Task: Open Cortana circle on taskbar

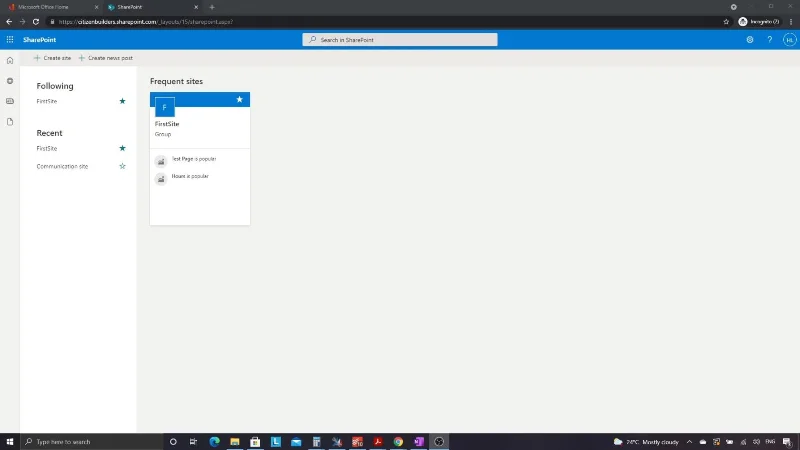Action: click(173, 442)
